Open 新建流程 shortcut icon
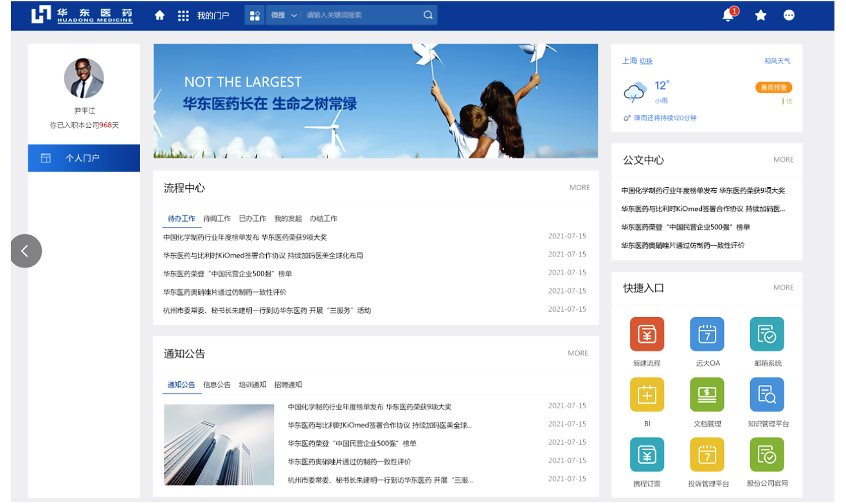The height and width of the screenshot is (504, 846). [x=647, y=334]
